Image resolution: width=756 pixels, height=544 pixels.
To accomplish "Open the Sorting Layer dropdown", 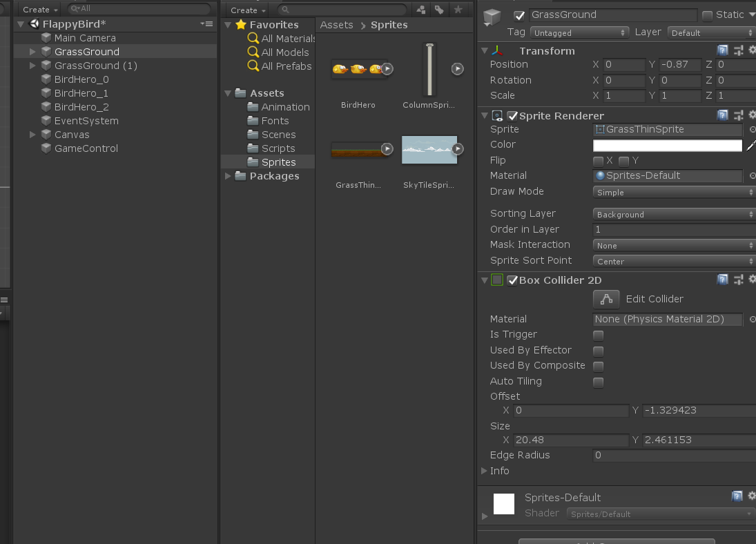I will [x=673, y=214].
